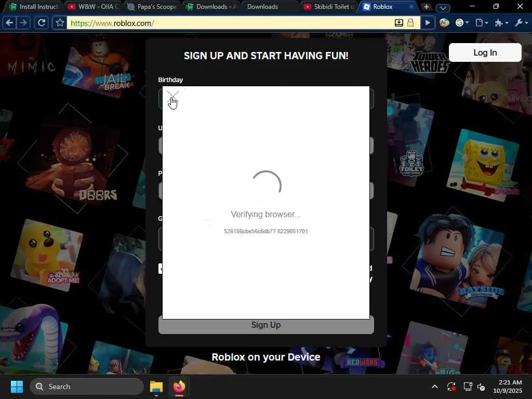
Task: Expand the list-all-tabs chevron button
Action: coord(443,7)
